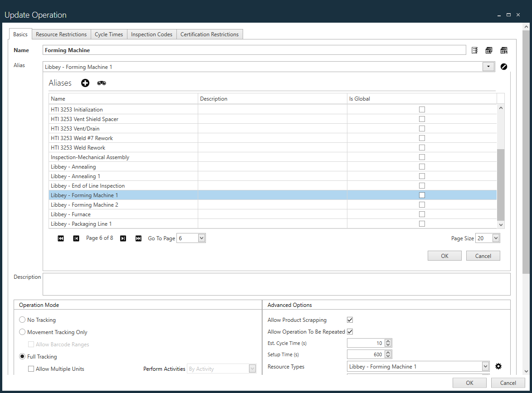
Task: Click the circled slash icon beside Alias
Action: pyautogui.click(x=504, y=67)
